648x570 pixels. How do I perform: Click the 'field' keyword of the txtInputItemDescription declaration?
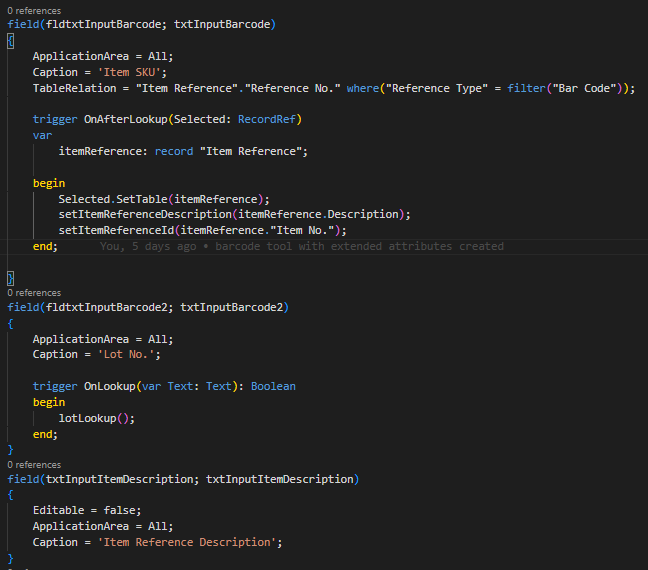(x=23, y=479)
